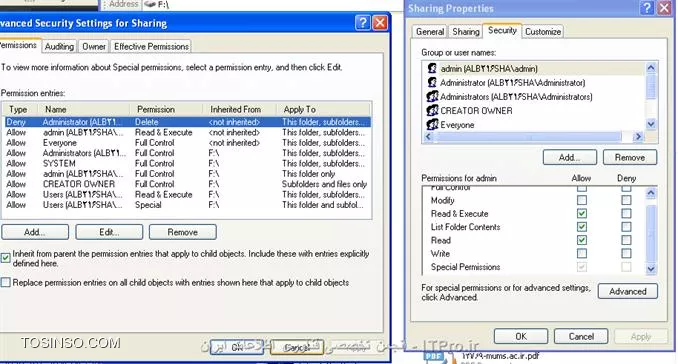The width and height of the screenshot is (678, 364).
Task: Toggle the Inherit from parent permission entries checkbox
Action: (x=5, y=258)
